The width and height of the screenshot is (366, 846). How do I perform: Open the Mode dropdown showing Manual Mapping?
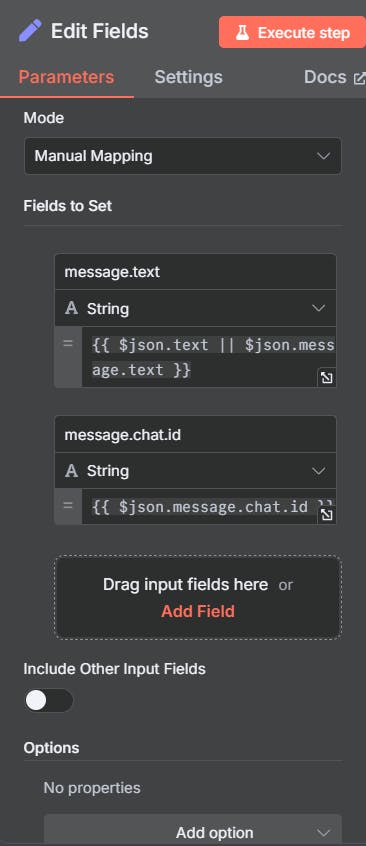182,156
